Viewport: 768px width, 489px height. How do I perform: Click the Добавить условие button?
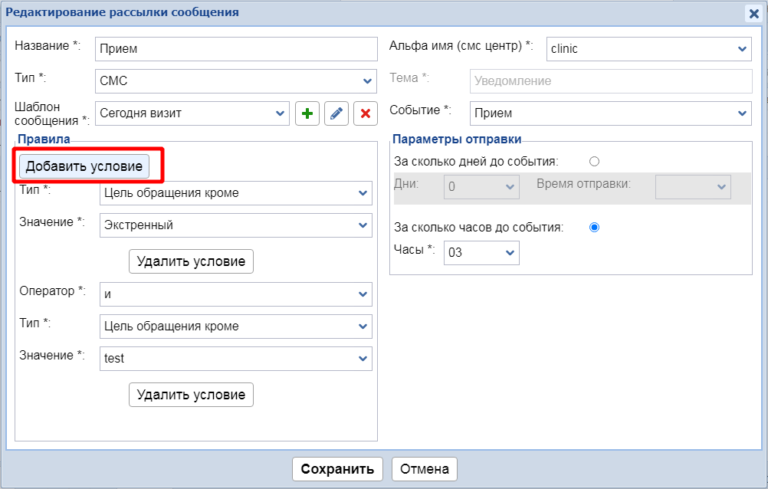[x=86, y=166]
